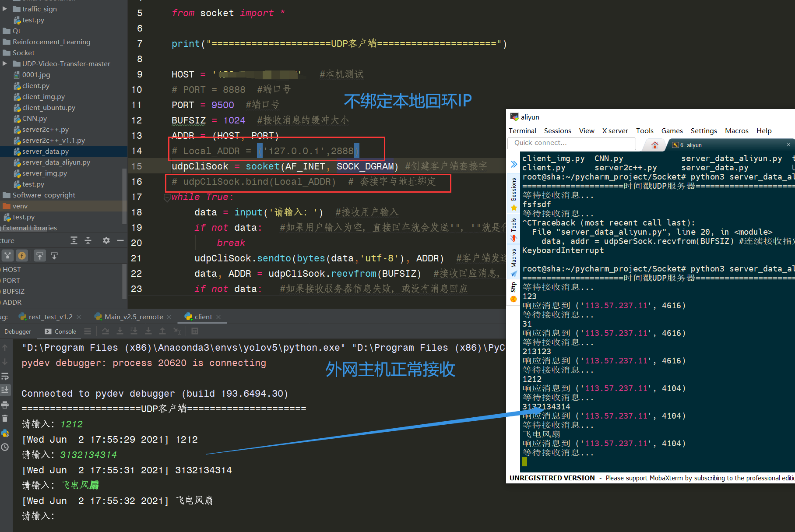795x532 pixels.
Task: Click the Quick connect field in MobaXterm
Action: (571, 143)
